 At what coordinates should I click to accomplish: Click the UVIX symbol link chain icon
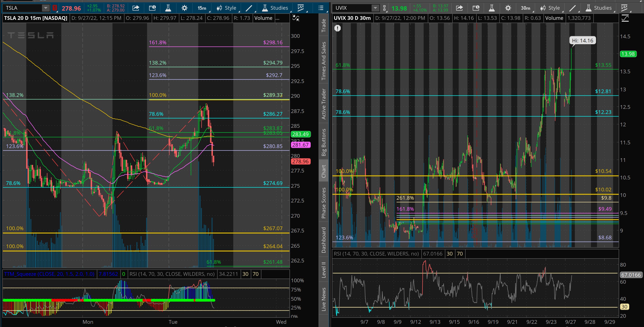click(x=384, y=8)
